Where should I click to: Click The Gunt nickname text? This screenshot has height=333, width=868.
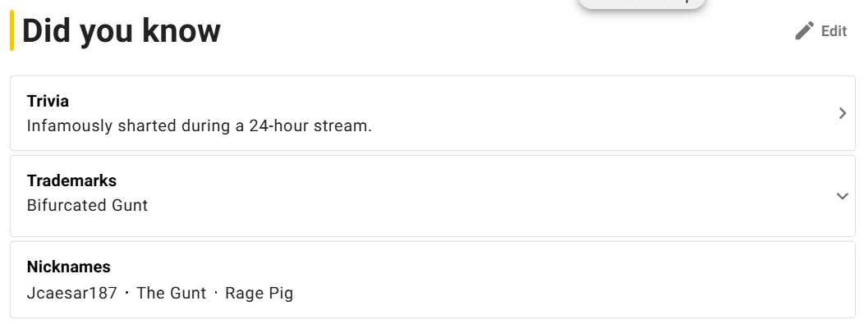171,293
